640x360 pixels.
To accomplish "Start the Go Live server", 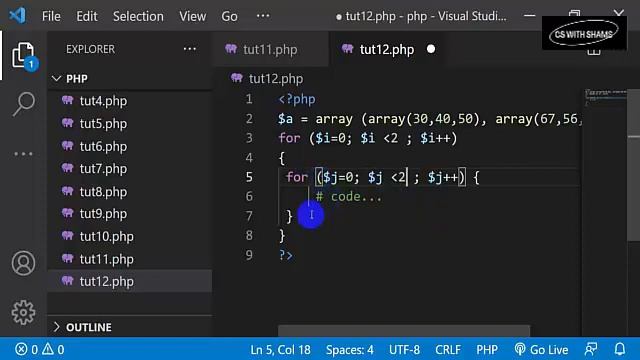I will pos(541,350).
